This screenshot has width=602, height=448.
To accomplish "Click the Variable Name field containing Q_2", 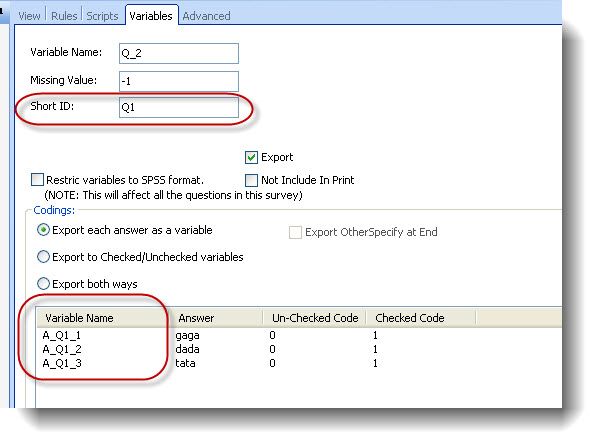I will click(179, 53).
